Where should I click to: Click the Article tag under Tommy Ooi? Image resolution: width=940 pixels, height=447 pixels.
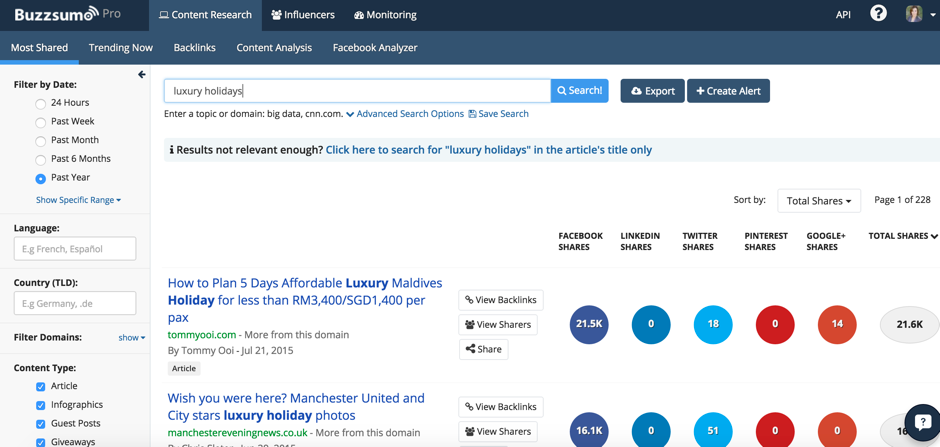(x=184, y=369)
